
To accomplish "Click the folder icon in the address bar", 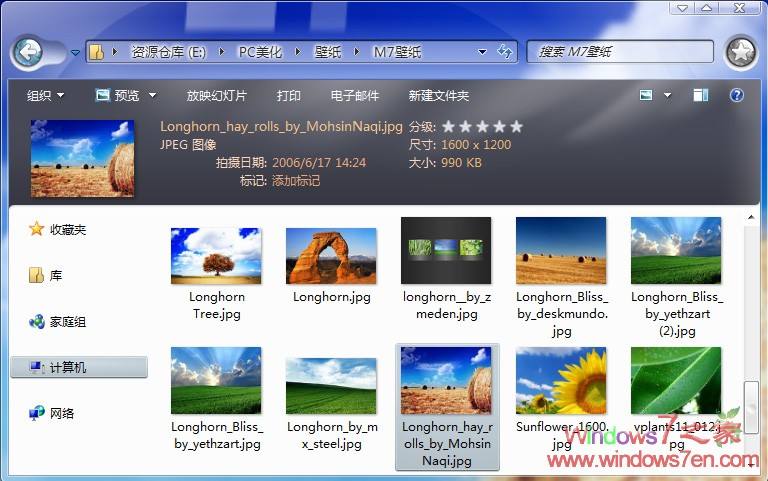I will (96, 52).
